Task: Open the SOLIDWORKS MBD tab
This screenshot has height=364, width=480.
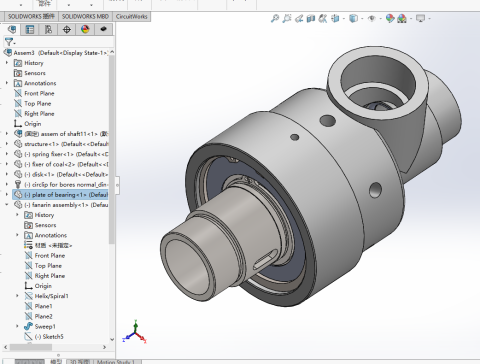Action: 85,16
